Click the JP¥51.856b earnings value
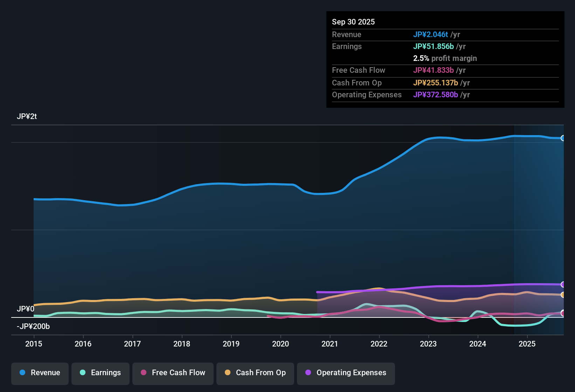This screenshot has width=575, height=392. 434,47
